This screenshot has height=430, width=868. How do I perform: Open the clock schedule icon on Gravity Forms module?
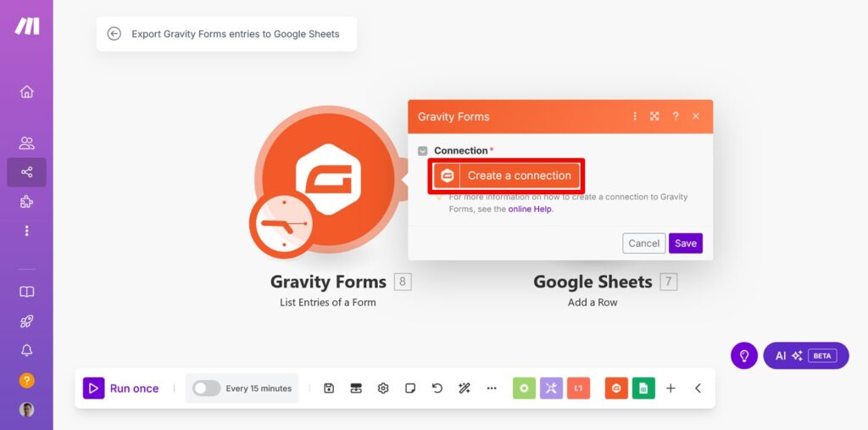click(284, 225)
